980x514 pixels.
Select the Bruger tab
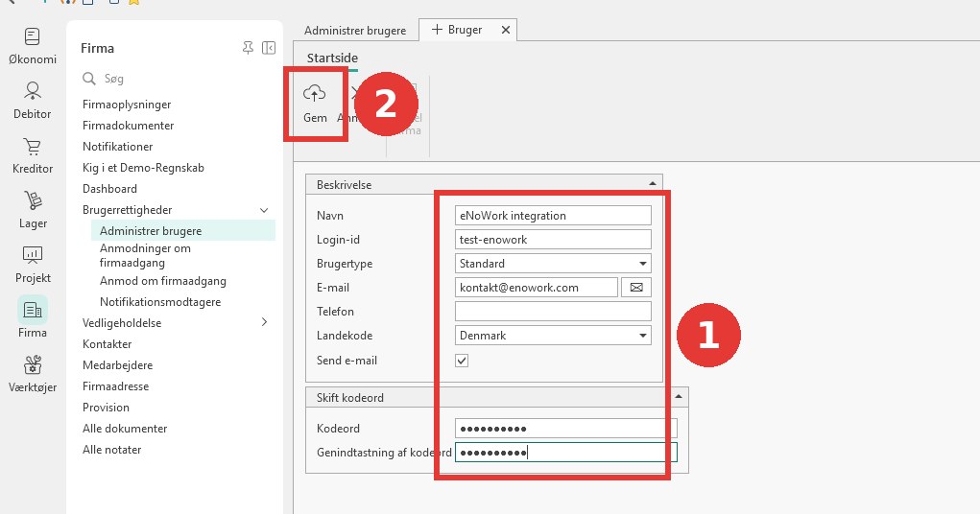465,30
